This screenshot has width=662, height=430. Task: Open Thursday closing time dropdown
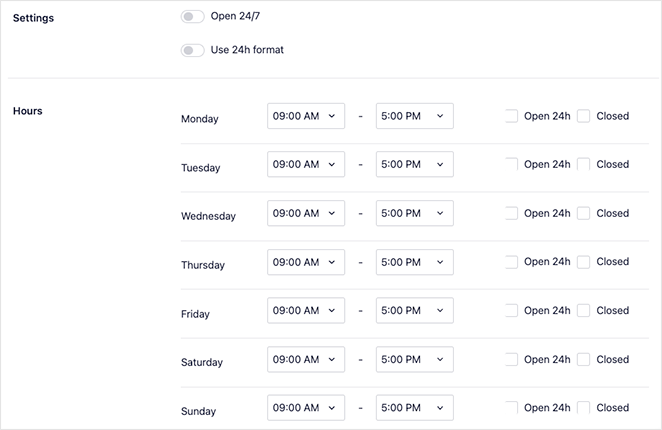pyautogui.click(x=415, y=262)
